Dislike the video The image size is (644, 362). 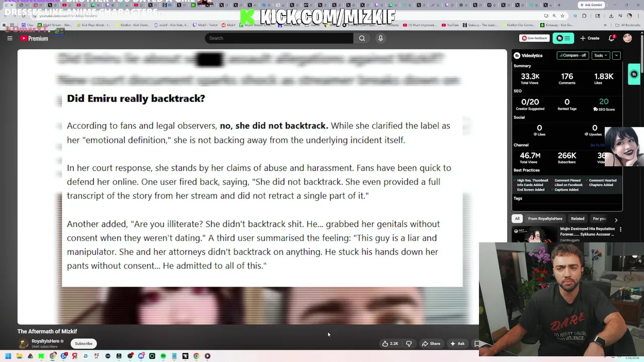[409, 343]
